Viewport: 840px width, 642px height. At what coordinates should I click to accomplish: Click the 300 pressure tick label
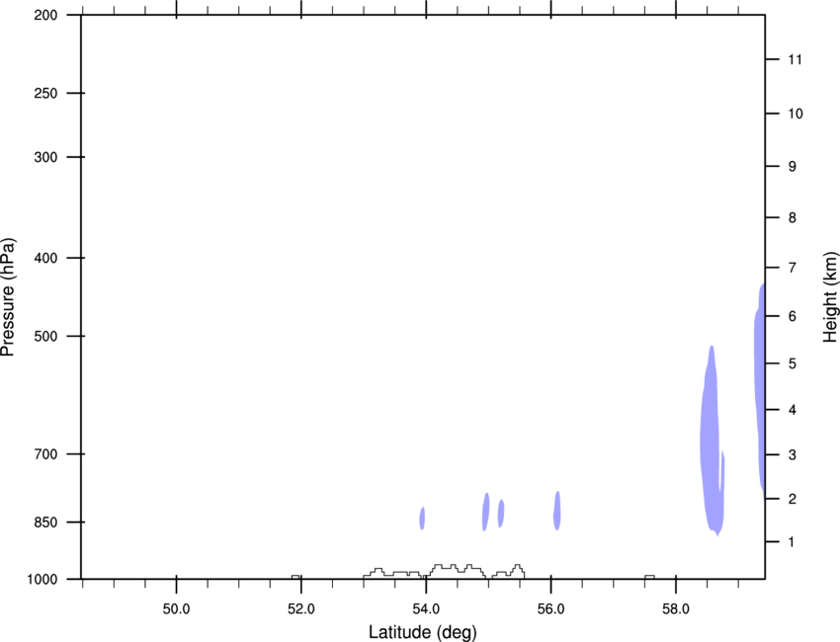[x=45, y=157]
